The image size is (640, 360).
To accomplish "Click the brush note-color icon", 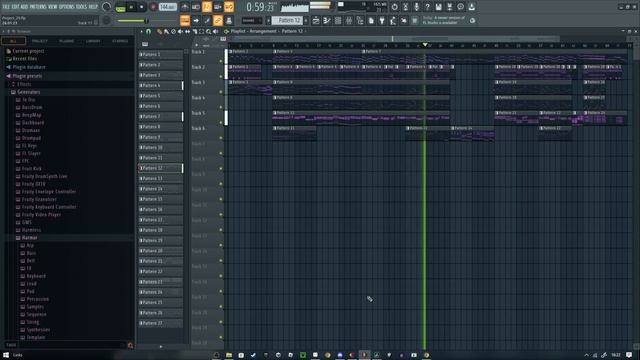I will [207, 20].
